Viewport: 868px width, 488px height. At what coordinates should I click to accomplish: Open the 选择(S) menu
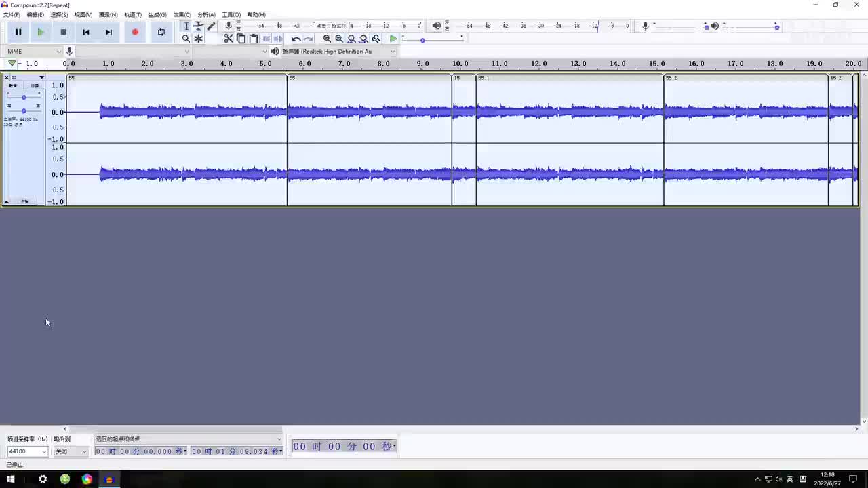(x=59, y=14)
